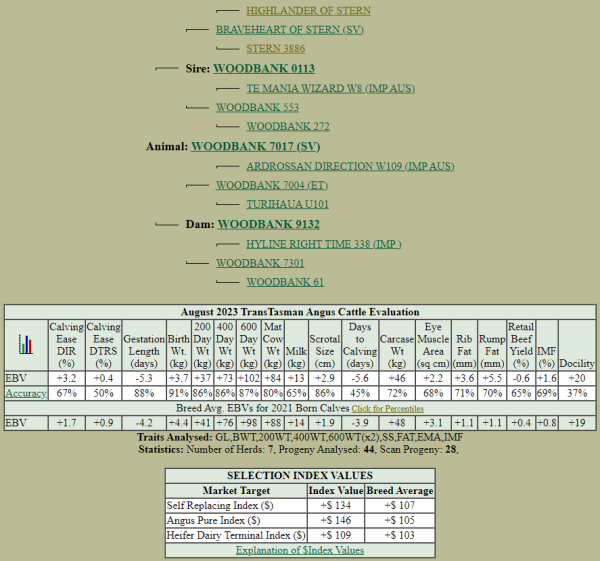Select August 2023 TransTasman Angus Cattle Evaluation title
The width and height of the screenshot is (600, 561).
tap(300, 312)
